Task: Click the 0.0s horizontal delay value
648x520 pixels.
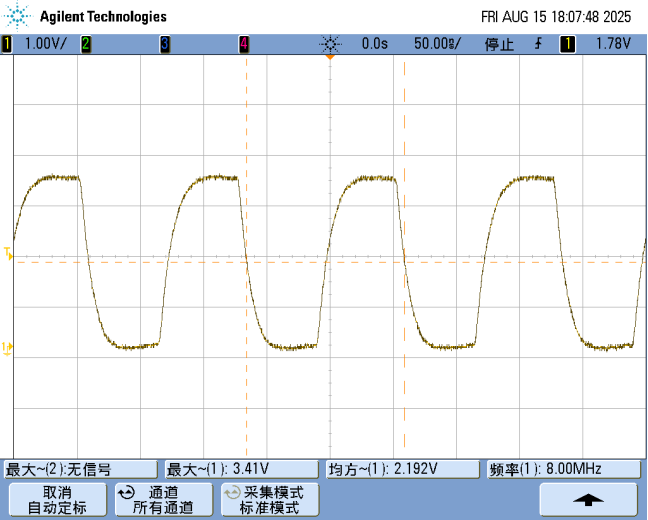Action: pyautogui.click(x=374, y=44)
